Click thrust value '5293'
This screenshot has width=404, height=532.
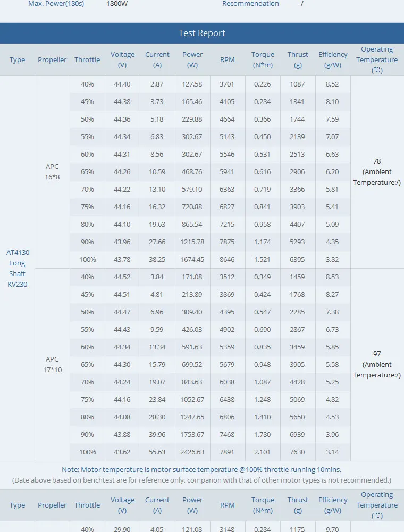[x=297, y=242]
